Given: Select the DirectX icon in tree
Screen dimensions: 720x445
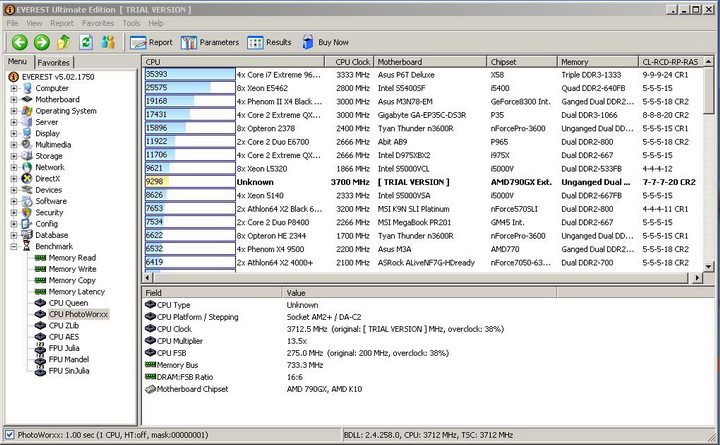Looking at the screenshot, I should [27, 179].
